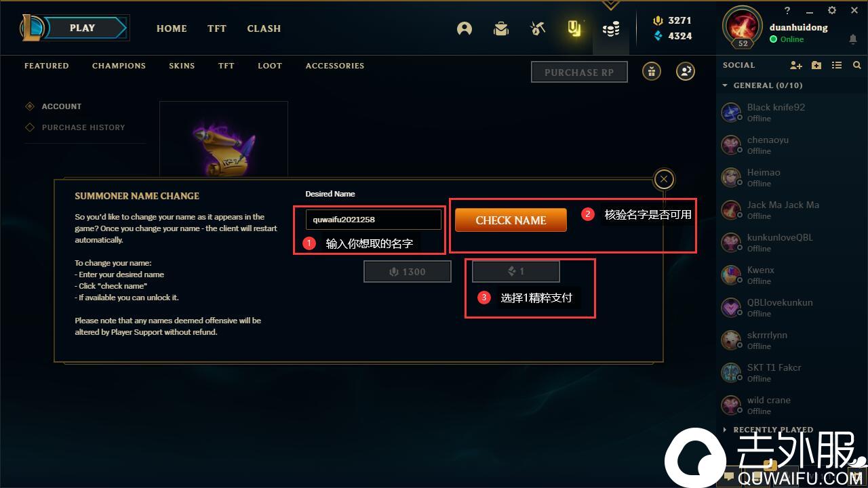Open the Crafting hammer icon
This screenshot has height=488, width=868.
coord(538,28)
